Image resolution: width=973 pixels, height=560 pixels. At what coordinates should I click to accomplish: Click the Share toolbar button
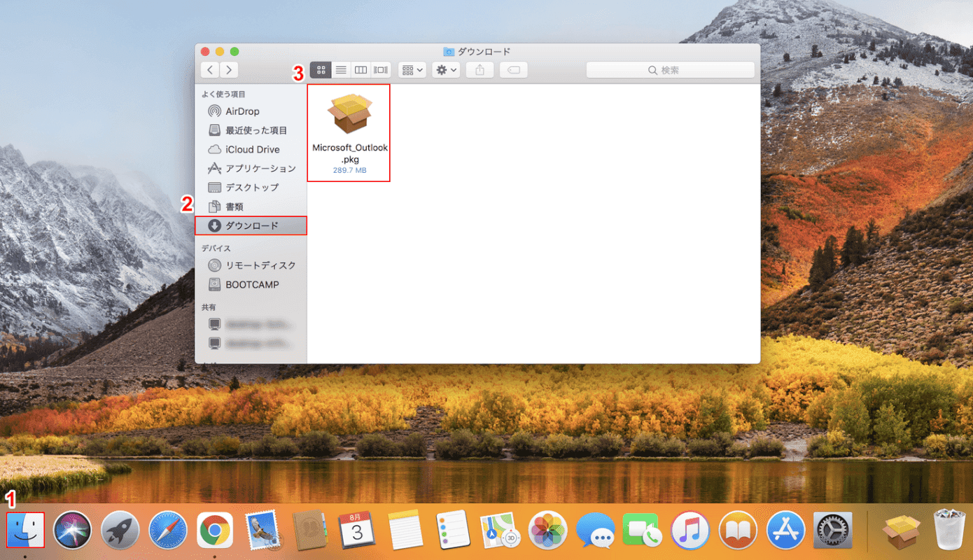[480, 70]
